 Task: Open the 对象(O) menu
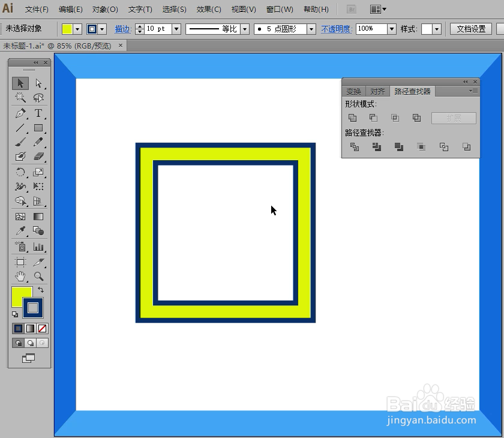coord(105,10)
